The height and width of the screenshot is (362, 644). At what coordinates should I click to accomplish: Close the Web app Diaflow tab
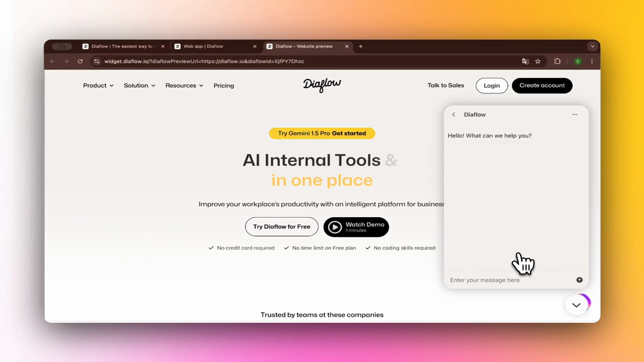[x=255, y=46]
